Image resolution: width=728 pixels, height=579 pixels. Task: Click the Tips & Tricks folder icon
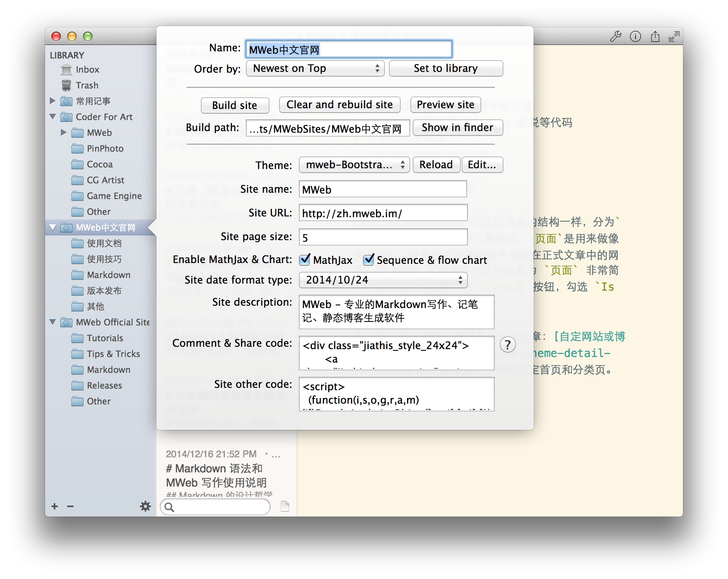click(x=77, y=354)
